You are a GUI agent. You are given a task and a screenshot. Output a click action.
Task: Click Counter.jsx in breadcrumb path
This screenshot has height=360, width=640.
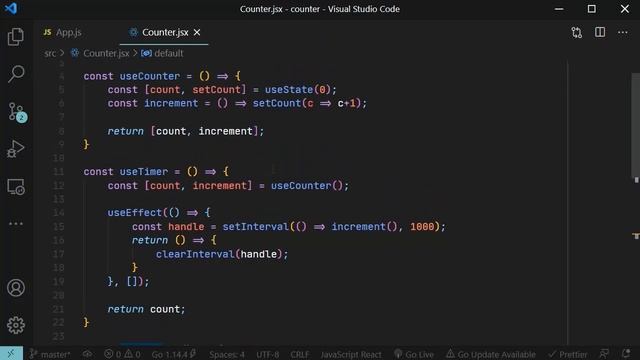pos(106,53)
